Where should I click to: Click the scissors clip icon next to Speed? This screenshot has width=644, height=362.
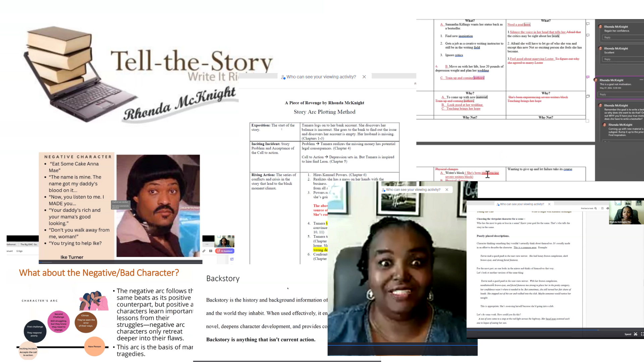[x=635, y=334]
